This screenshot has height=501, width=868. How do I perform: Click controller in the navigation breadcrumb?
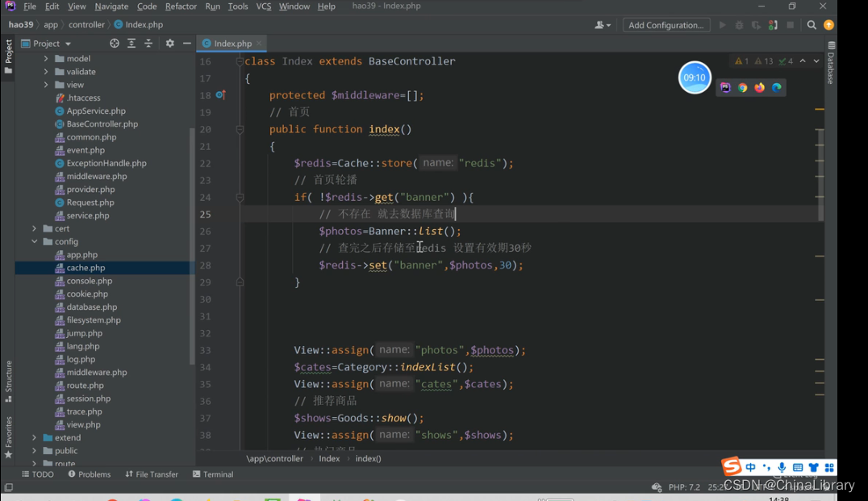pyautogui.click(x=86, y=25)
